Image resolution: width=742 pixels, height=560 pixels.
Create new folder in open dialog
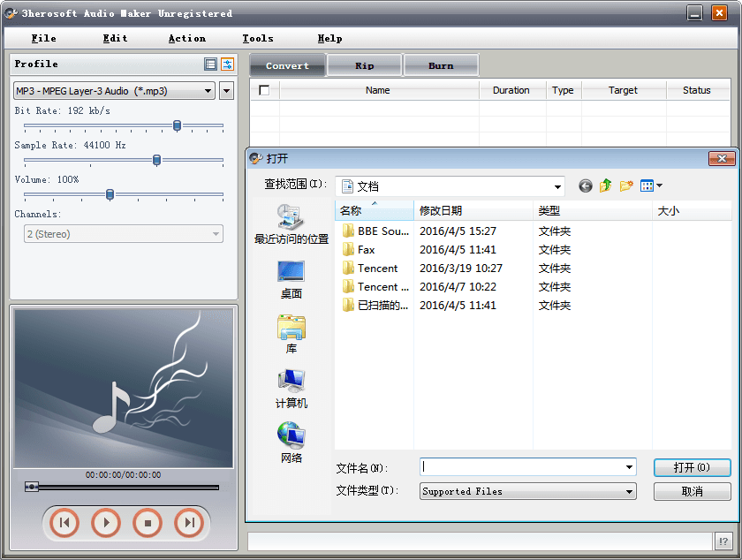626,186
